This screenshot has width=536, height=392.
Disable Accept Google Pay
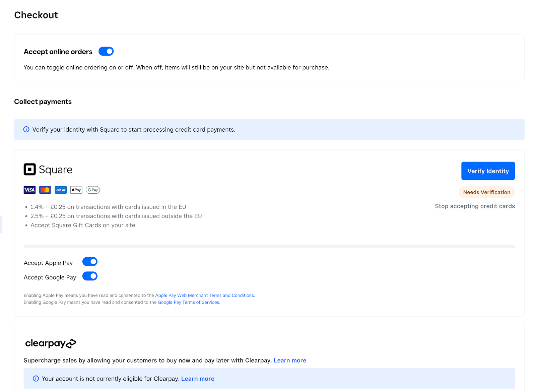click(x=89, y=276)
